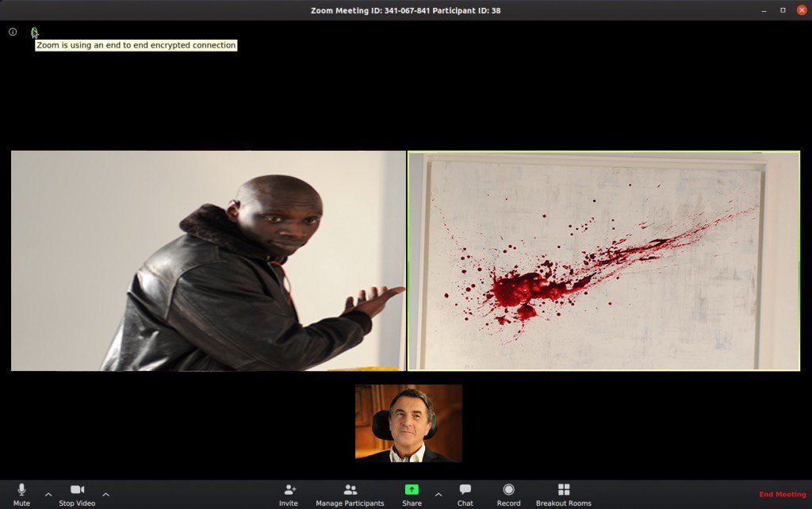Expand audio options arrow beside Mute

(48, 495)
